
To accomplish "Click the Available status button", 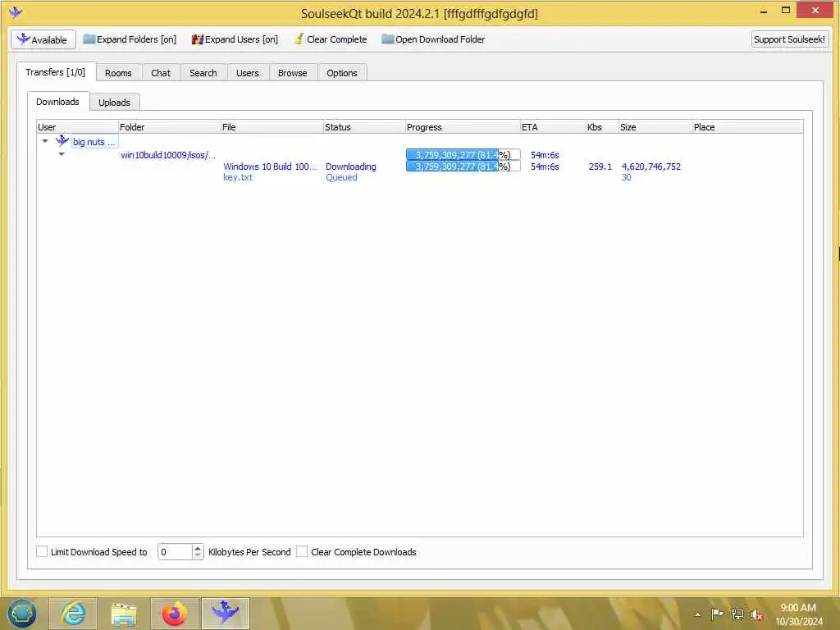I will point(43,39).
